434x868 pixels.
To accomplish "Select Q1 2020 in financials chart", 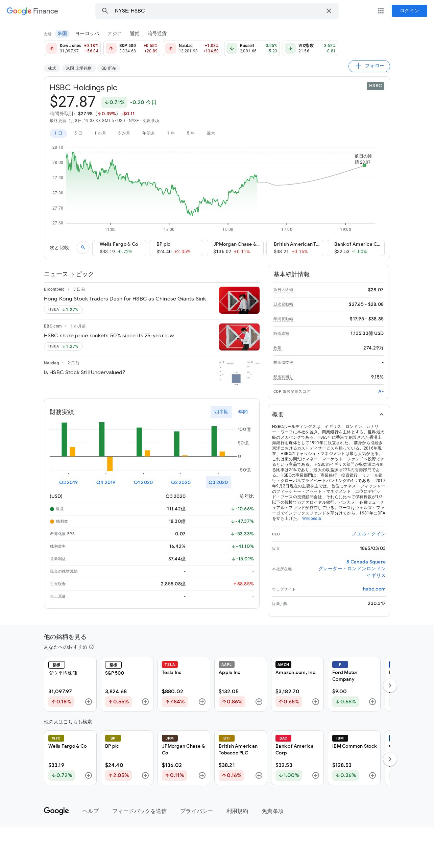I will click(143, 482).
